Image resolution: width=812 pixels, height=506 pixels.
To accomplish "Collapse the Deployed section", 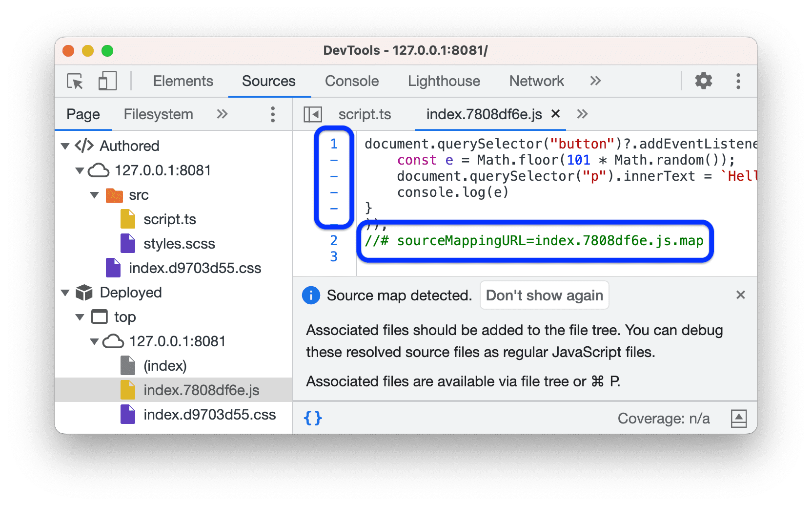I will coord(65,292).
